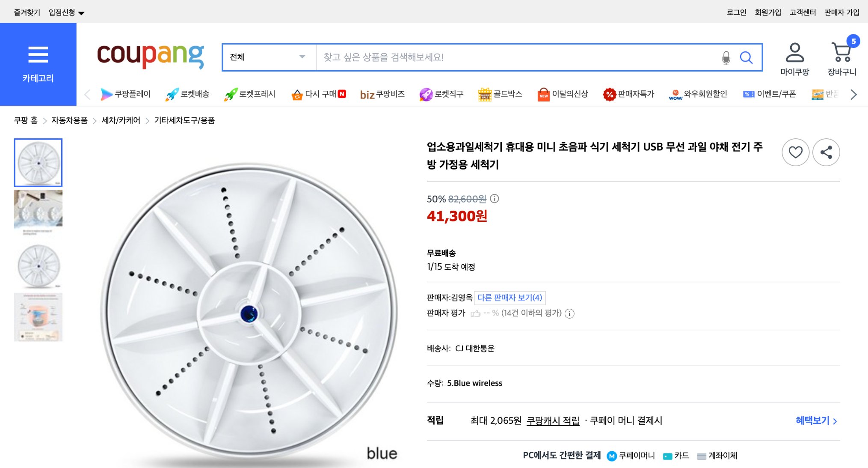Open the 혜택보기 benefits link
The width and height of the screenshot is (868, 468).
[812, 420]
